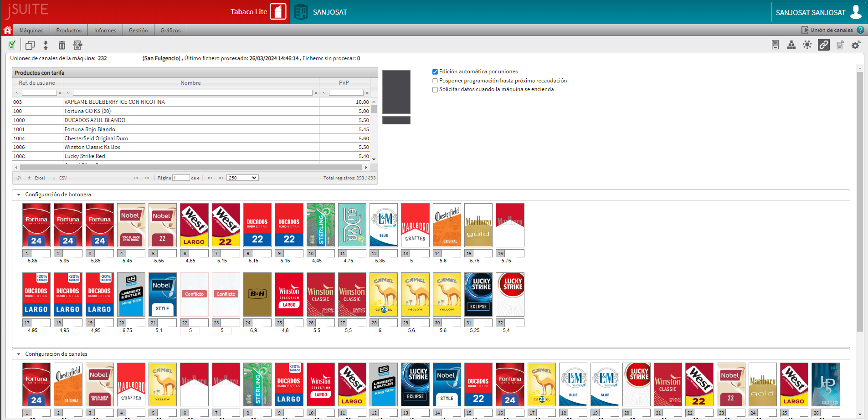Viewport: 868px width, 420px height.
Task: Open the stacked boxes stock icon
Action: point(791,45)
